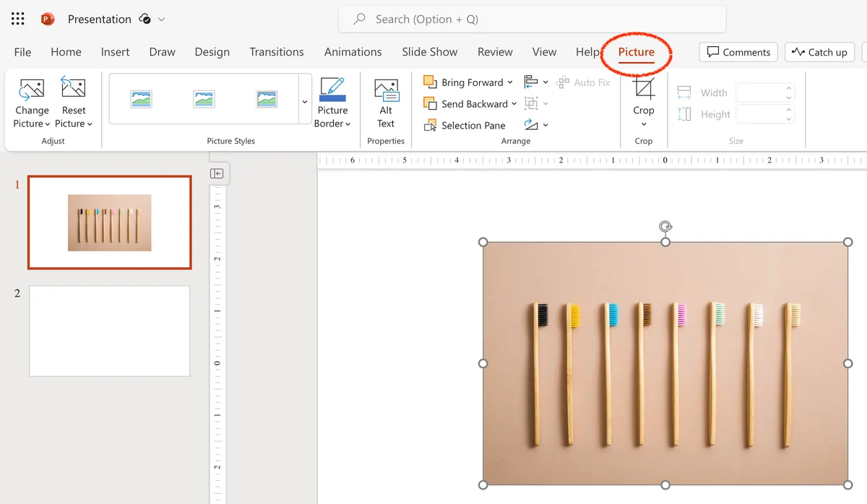Viewport: 867px width, 504px height.
Task: Open the app launcher waffle icon
Action: click(x=18, y=19)
